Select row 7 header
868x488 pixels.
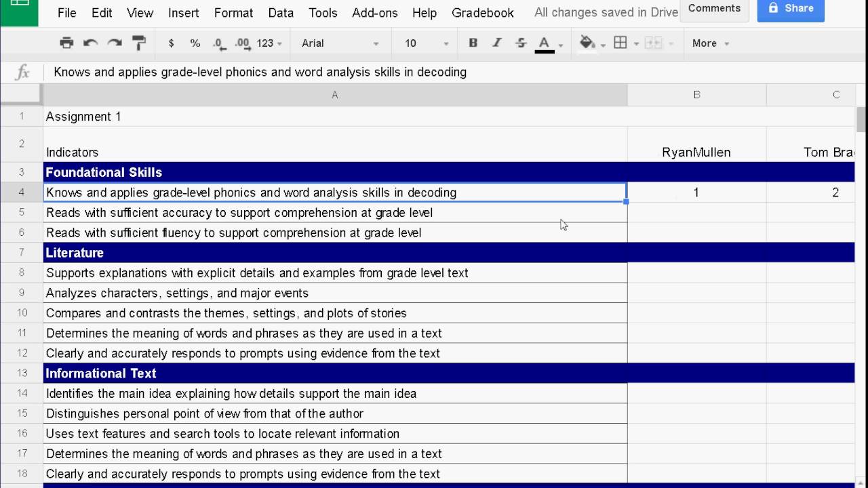[22, 253]
